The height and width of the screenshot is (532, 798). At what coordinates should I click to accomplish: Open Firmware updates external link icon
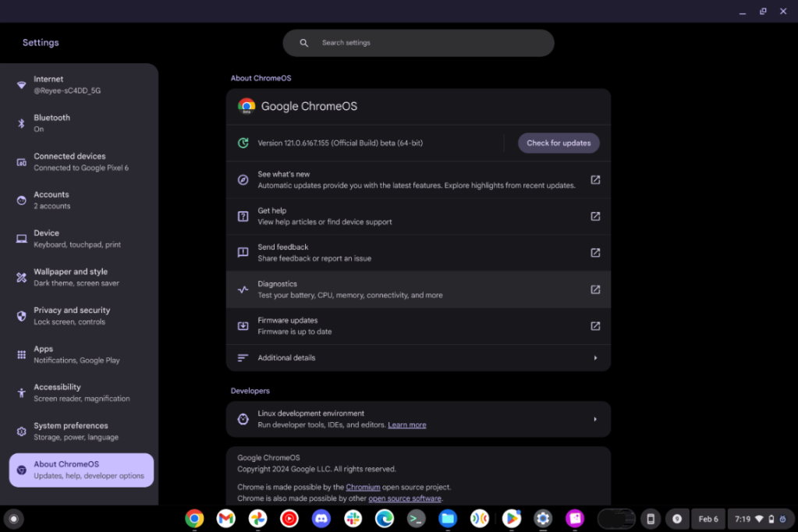tap(595, 326)
